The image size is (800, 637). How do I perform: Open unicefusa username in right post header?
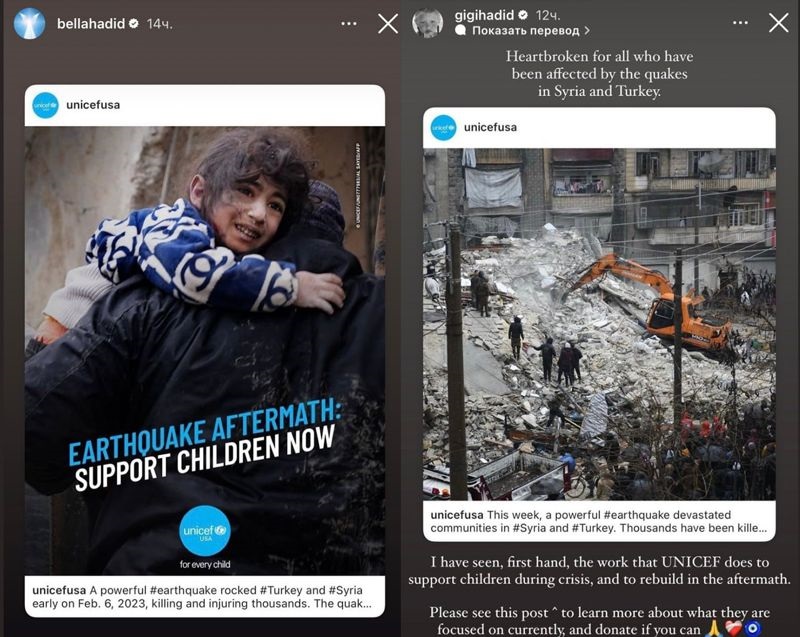(490, 128)
